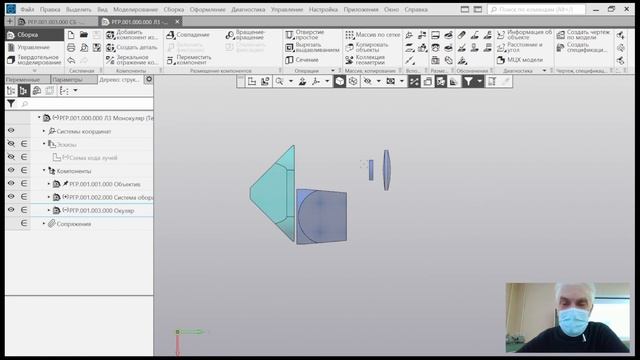Viewport: 640px width, 360px height.
Task: Hide РГР.001.003.000 Окуляр via eye icon
Action: pyautogui.click(x=11, y=210)
